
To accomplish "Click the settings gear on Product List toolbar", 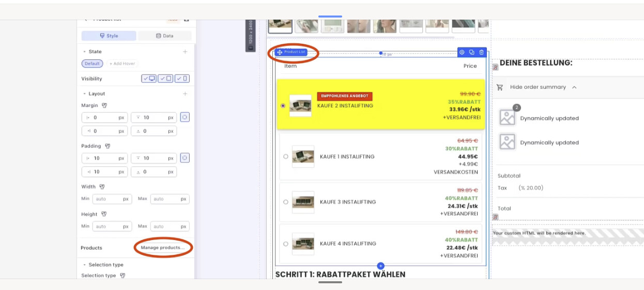I will [x=462, y=52].
